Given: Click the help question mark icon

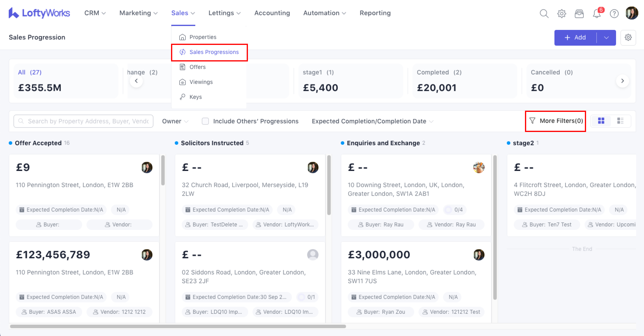Looking at the screenshot, I should point(614,13).
